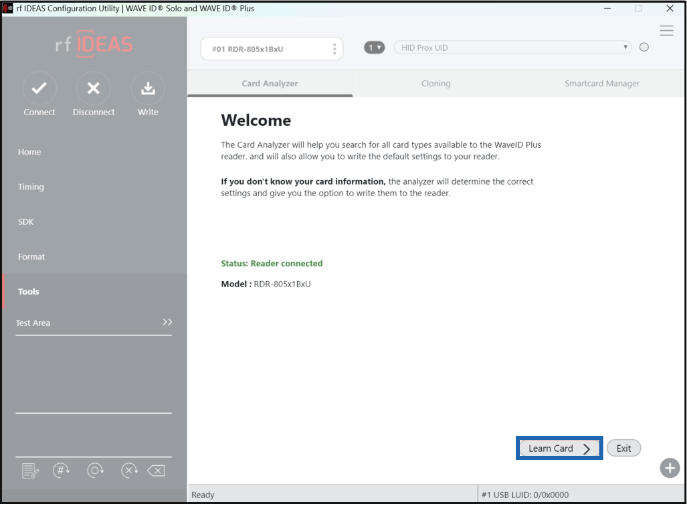This screenshot has height=505, width=687.
Task: Open the HID Prox UID card type dropdown
Action: tap(513, 47)
